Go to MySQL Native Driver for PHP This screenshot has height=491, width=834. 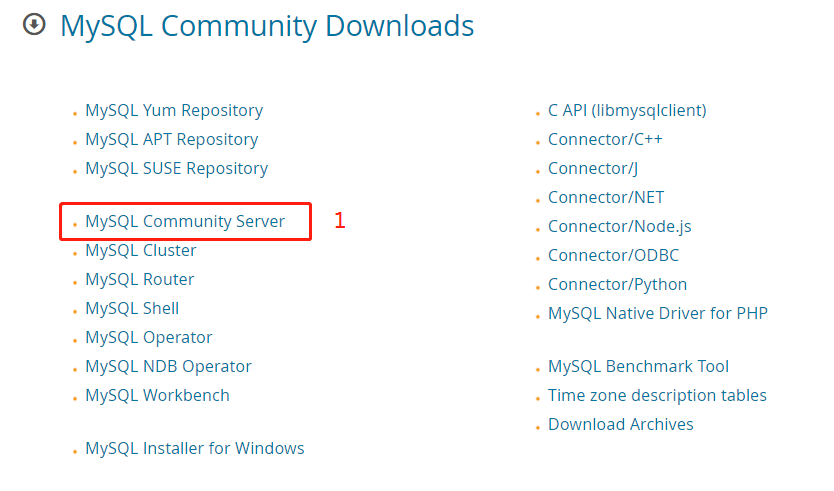(658, 313)
